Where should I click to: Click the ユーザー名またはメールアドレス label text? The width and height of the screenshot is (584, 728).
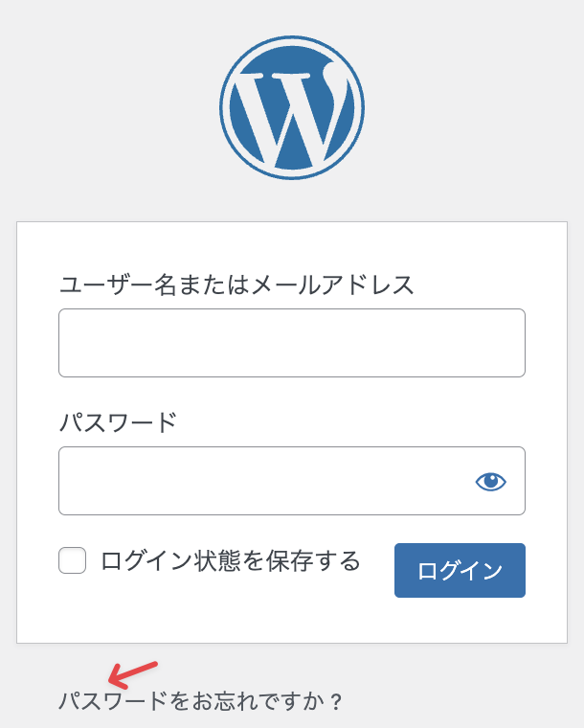point(236,284)
